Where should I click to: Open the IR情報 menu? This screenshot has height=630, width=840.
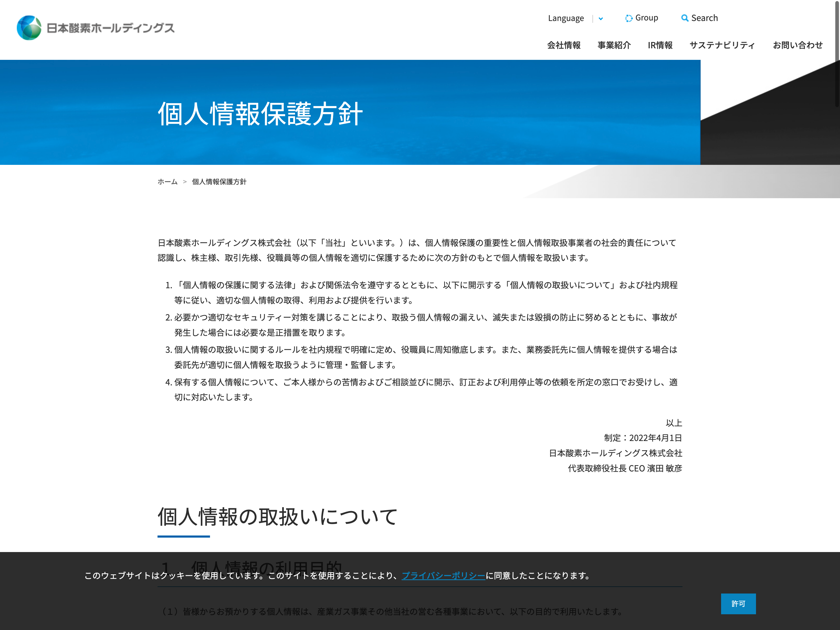[x=660, y=45]
